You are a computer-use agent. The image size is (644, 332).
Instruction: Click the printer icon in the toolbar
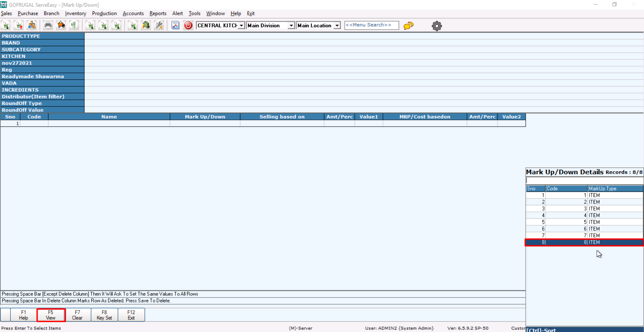[48, 26]
